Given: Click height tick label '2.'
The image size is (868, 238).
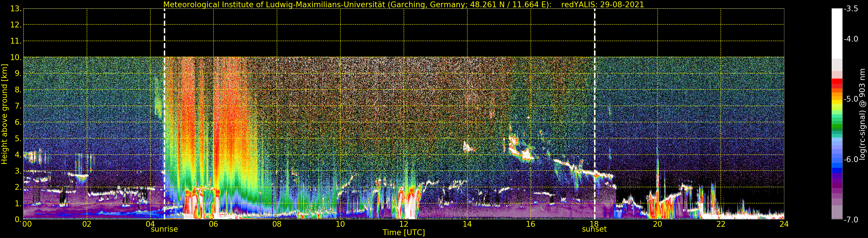Looking at the screenshot, I should [18, 187].
